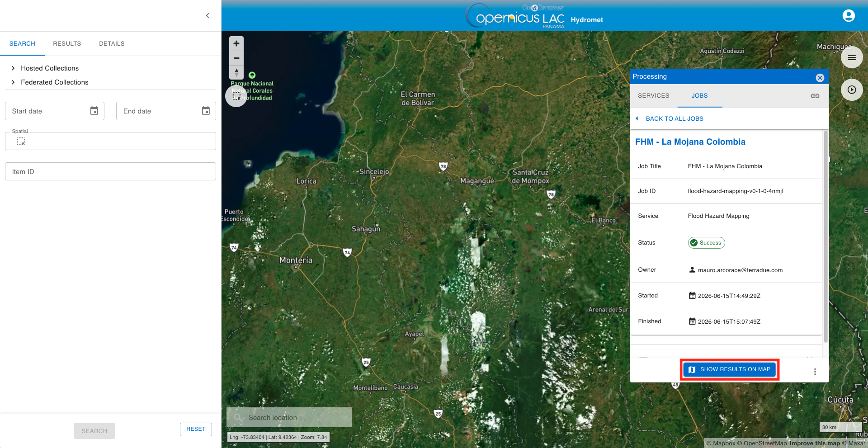This screenshot has width=868, height=448.
Task: Zoom in on the map
Action: (236, 43)
